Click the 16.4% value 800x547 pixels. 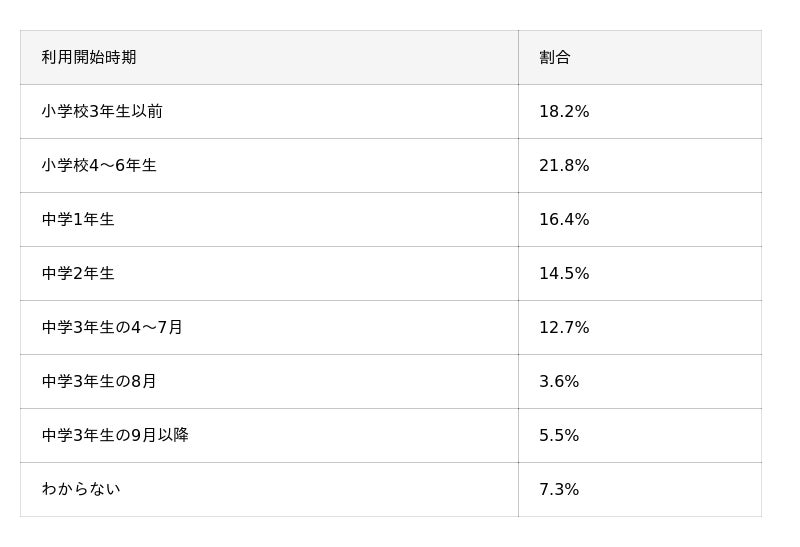coord(564,220)
